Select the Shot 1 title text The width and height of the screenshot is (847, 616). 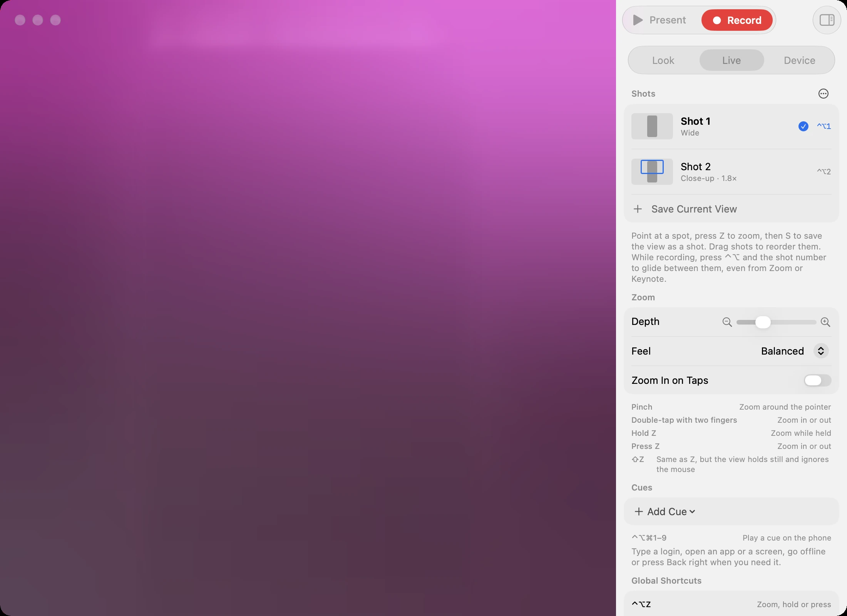tap(695, 121)
